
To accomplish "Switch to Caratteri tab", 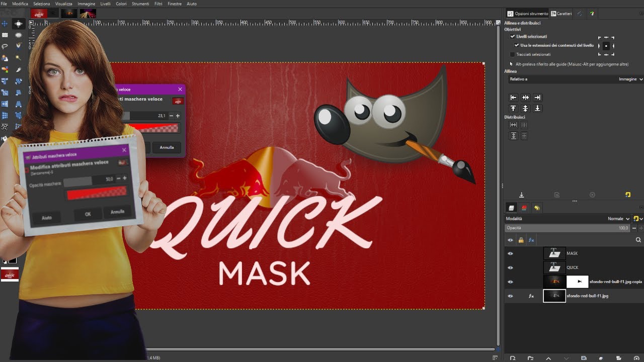I will 561,14.
